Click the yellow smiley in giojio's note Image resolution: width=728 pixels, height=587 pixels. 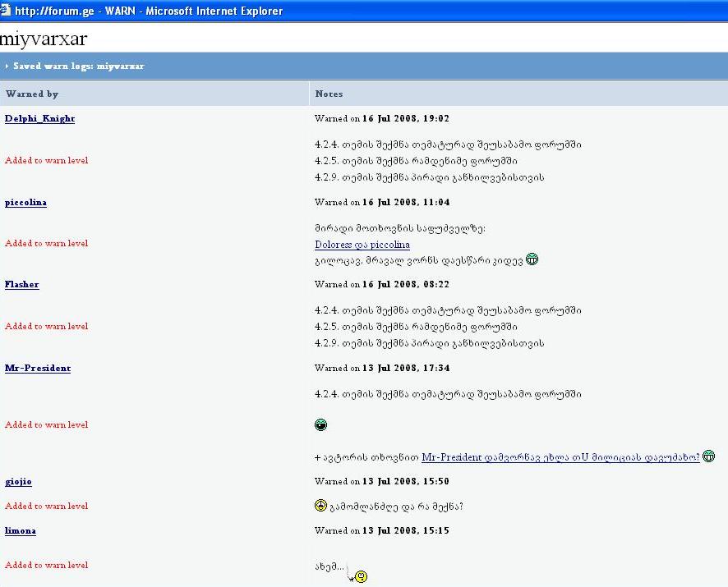coord(320,506)
